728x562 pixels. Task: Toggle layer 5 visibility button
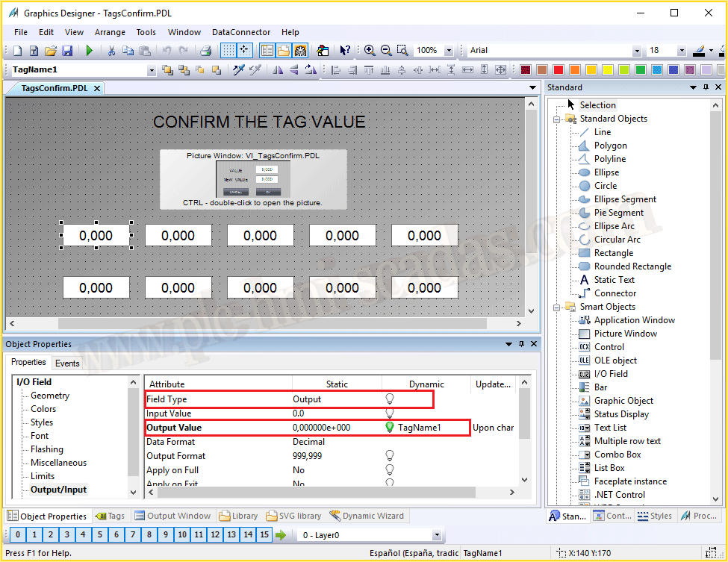[100, 535]
